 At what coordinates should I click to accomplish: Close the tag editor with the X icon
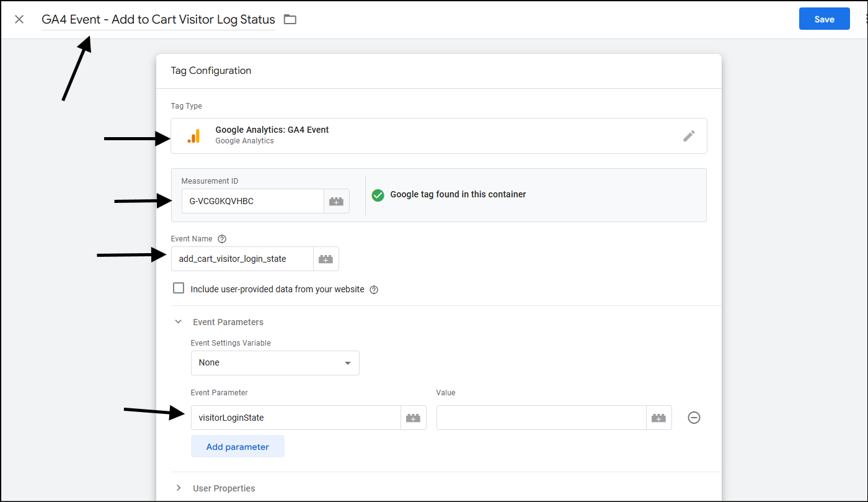point(19,19)
